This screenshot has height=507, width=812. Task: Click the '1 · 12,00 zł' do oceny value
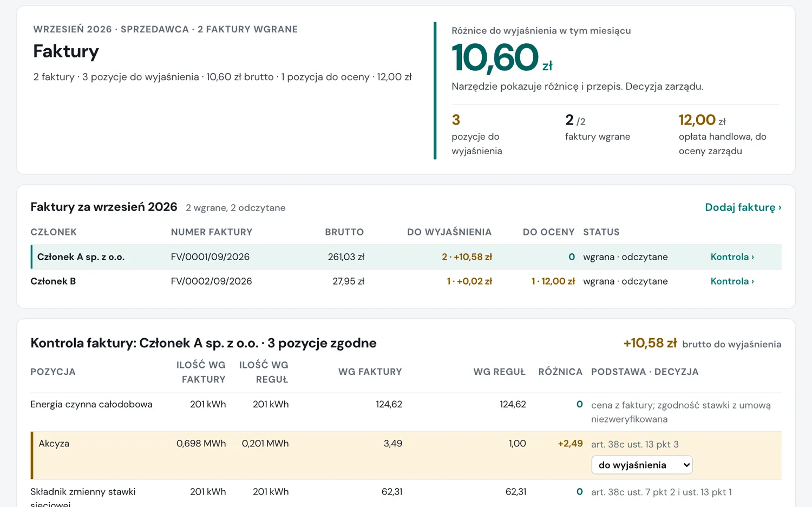tap(553, 281)
